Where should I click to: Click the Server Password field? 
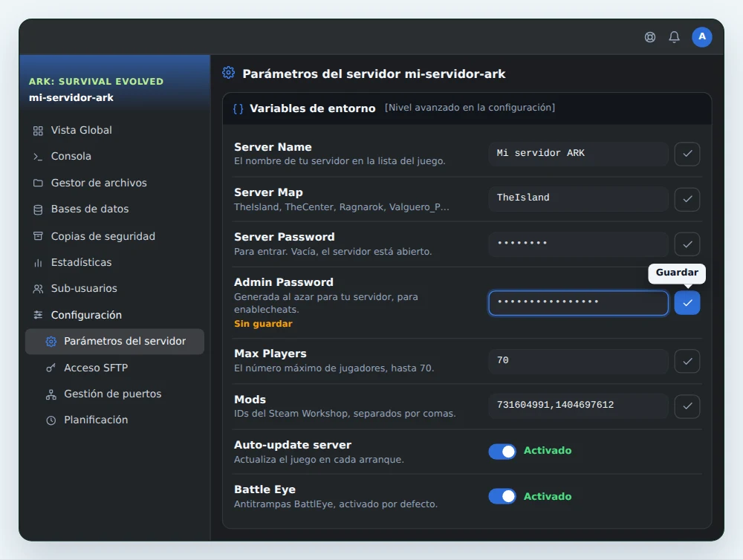tap(578, 244)
